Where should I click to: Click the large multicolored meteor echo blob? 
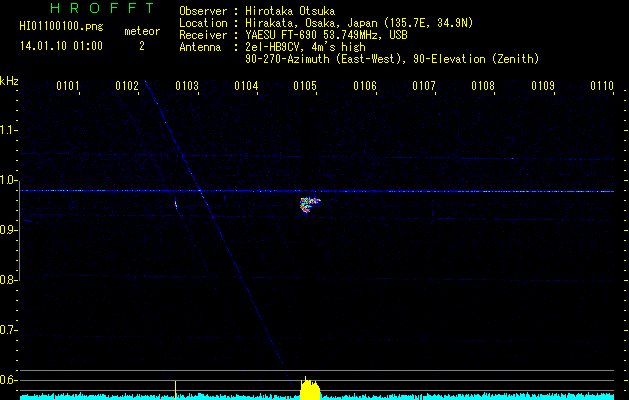pos(310,204)
